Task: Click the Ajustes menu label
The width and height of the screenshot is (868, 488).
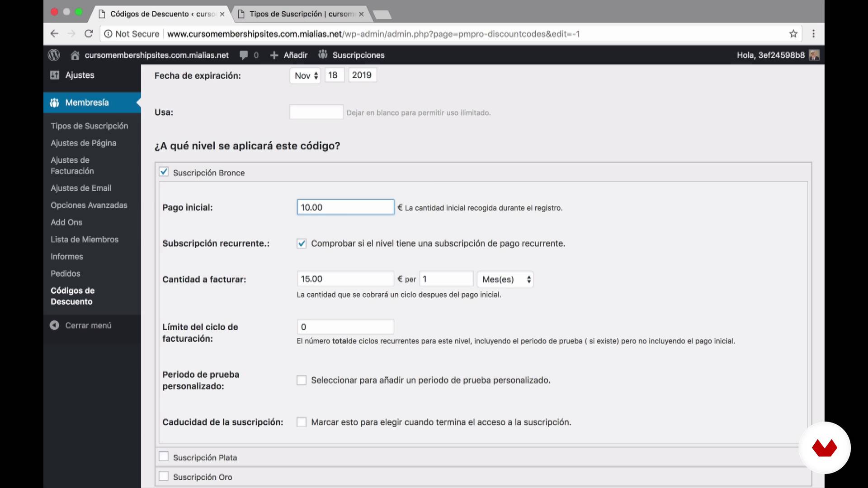Action: tap(80, 75)
